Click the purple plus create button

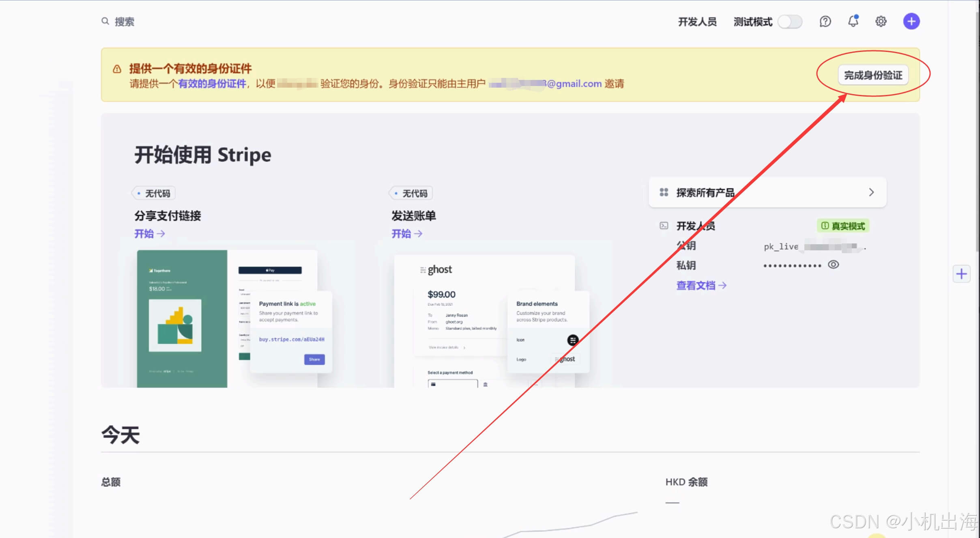[x=911, y=21]
